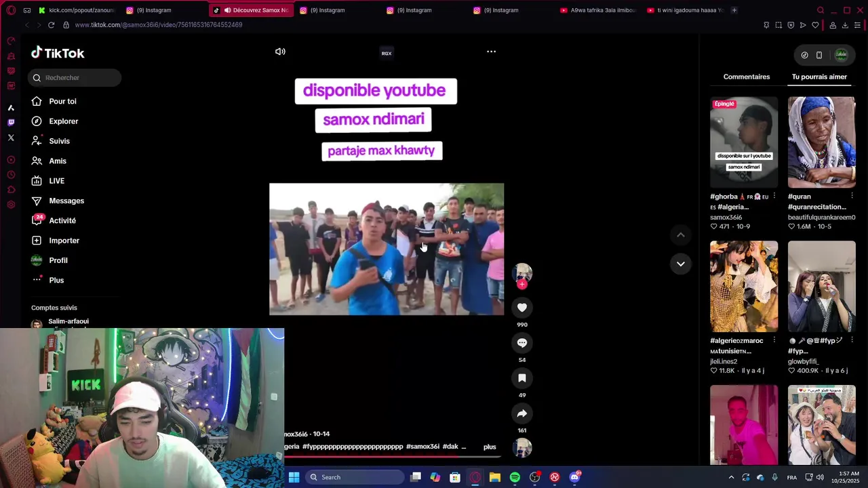Screen dimensions: 868x488
Task: Open Twitch in Opera GX sidebar
Action: tap(11, 123)
